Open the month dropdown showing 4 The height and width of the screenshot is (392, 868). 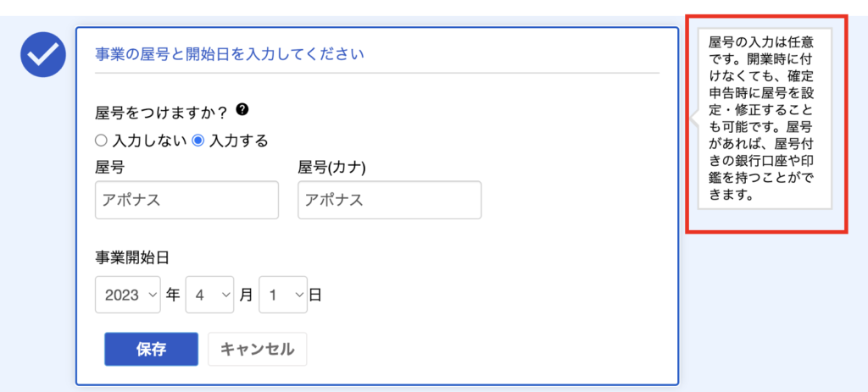209,295
